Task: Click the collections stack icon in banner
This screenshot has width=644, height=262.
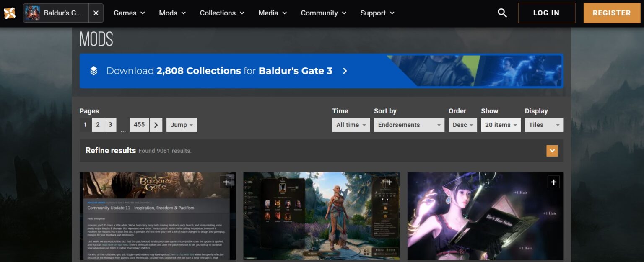Action: click(x=93, y=71)
